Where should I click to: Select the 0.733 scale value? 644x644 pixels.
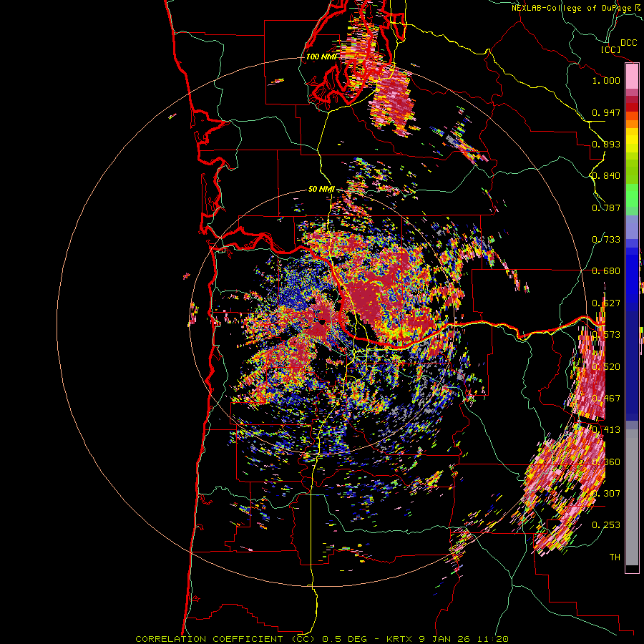tap(606, 240)
